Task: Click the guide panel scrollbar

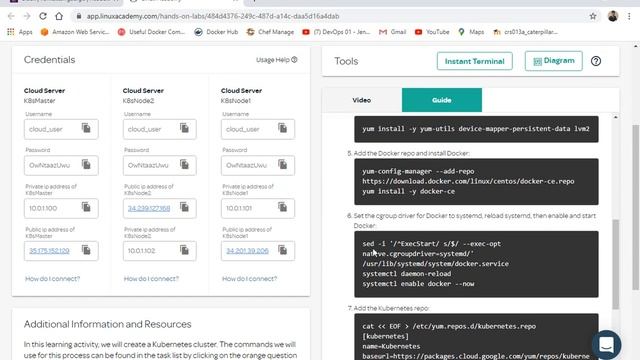Action: pos(616,264)
